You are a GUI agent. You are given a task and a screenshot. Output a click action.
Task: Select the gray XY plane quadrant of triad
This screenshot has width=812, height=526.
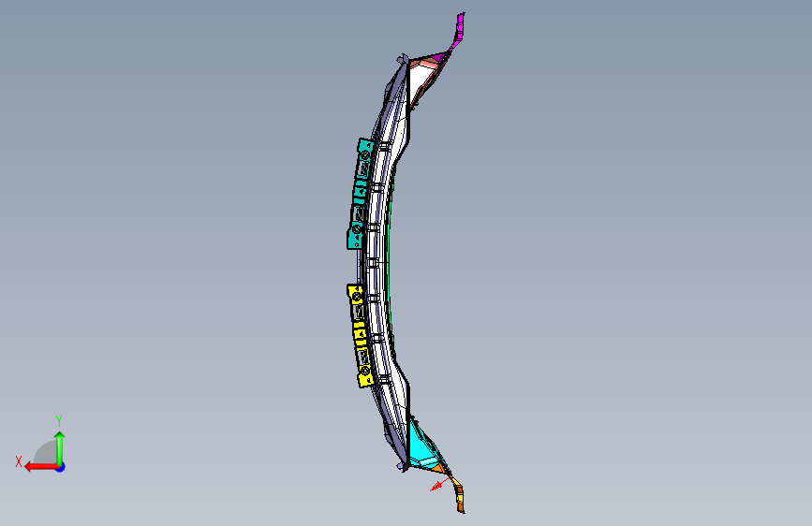pos(45,452)
